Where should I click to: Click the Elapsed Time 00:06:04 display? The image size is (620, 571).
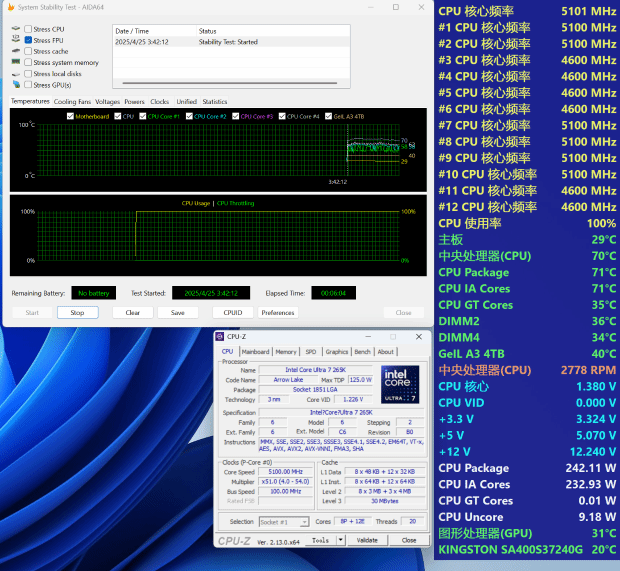pos(333,293)
